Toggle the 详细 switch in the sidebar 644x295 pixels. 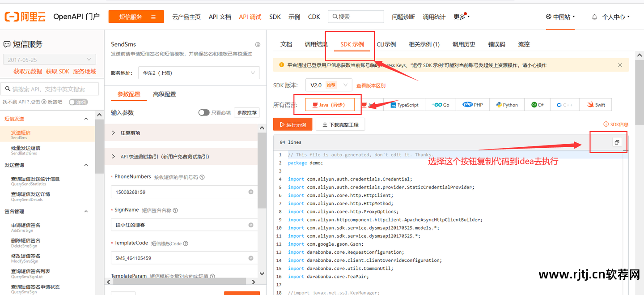78,102
